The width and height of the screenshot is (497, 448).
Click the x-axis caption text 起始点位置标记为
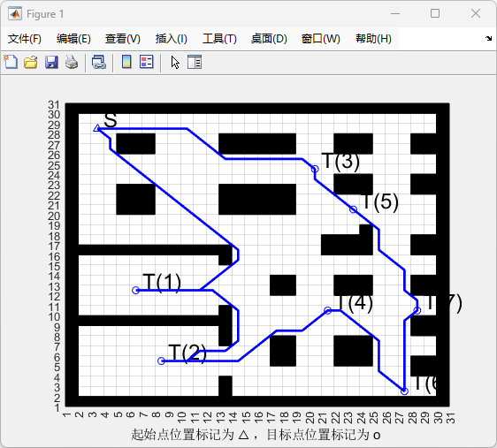[182, 435]
